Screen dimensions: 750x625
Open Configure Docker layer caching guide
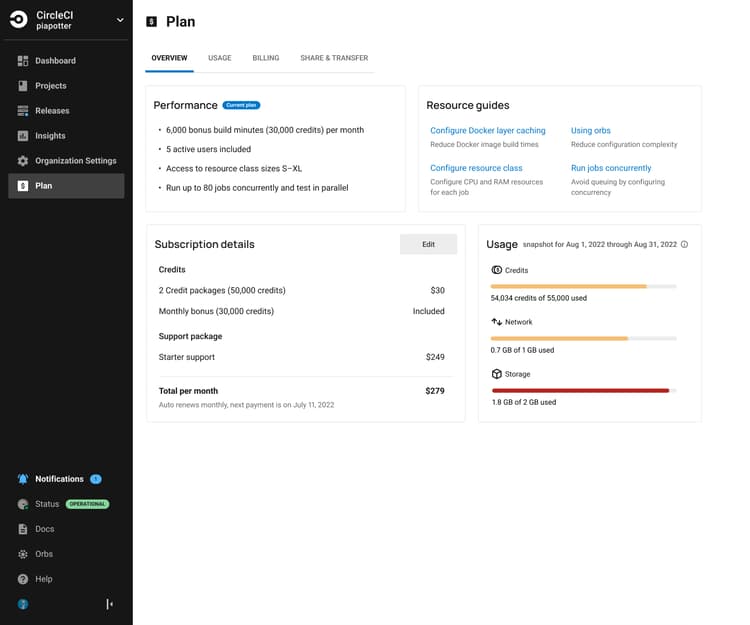coord(487,131)
